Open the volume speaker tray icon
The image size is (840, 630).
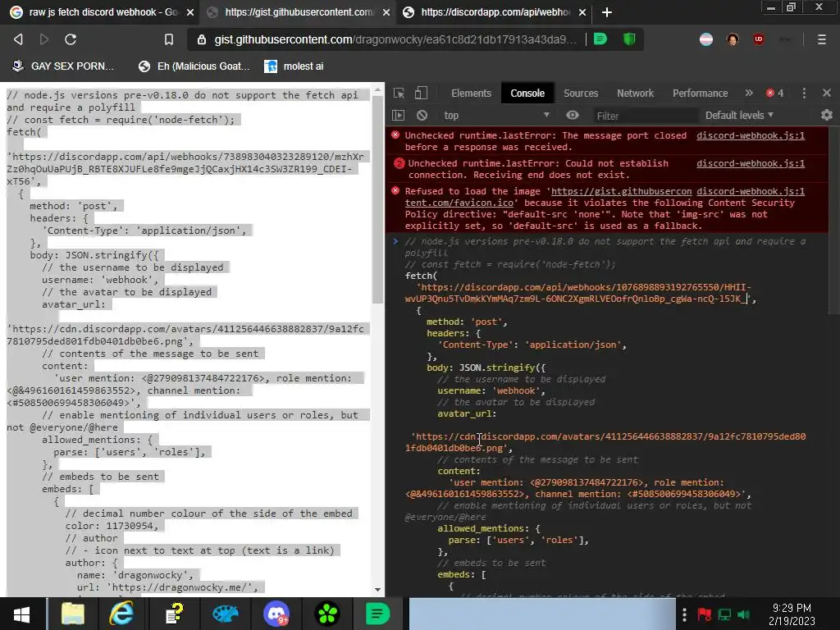[x=744, y=614]
